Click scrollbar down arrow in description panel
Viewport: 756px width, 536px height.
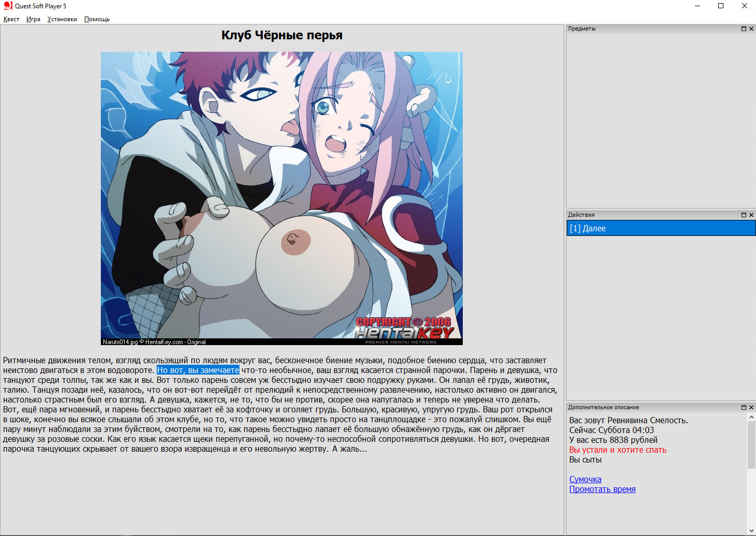click(x=751, y=531)
